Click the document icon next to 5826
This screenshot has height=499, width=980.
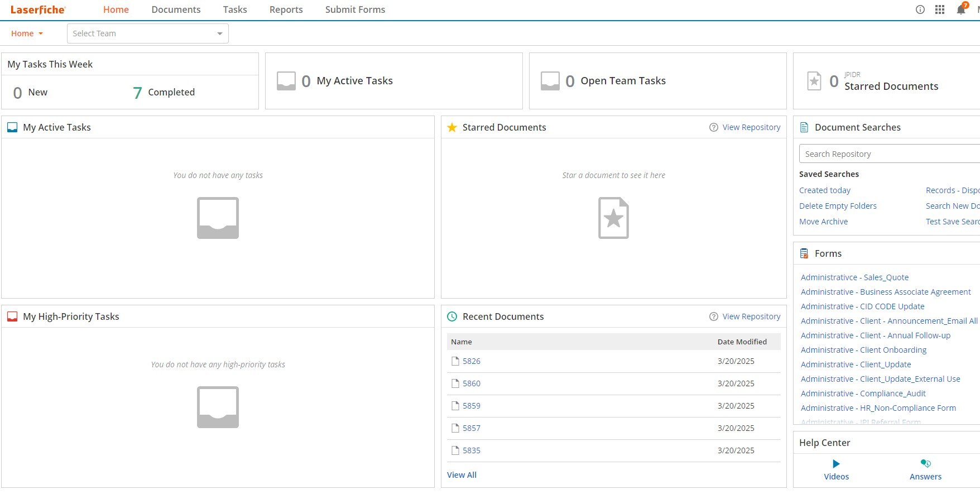(x=455, y=361)
